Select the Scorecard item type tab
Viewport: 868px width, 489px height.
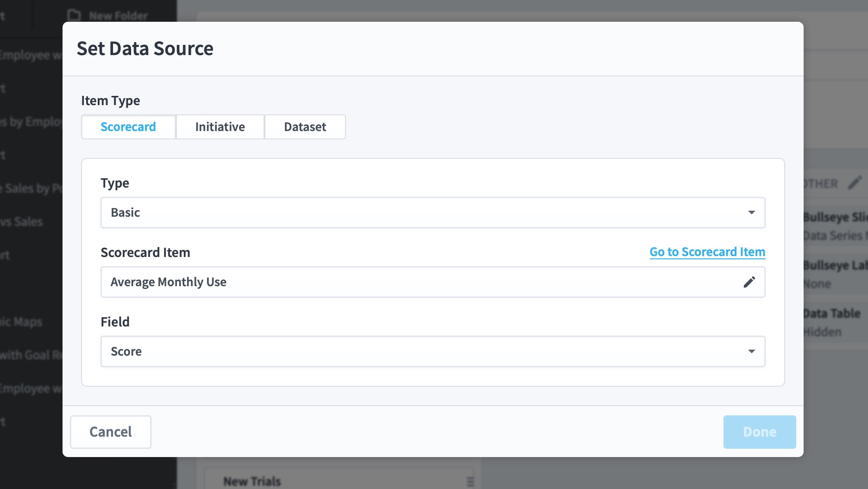pos(128,127)
